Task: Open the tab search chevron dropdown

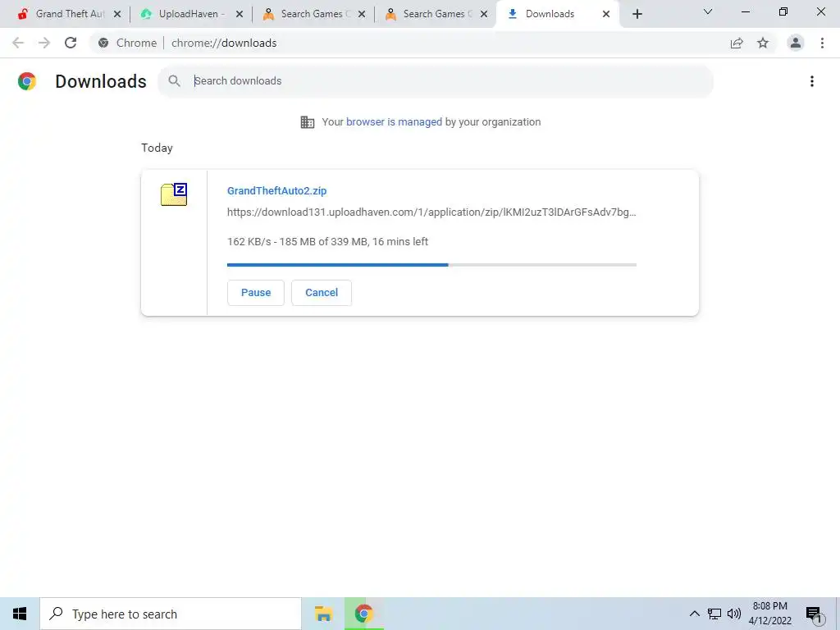Action: [x=708, y=11]
